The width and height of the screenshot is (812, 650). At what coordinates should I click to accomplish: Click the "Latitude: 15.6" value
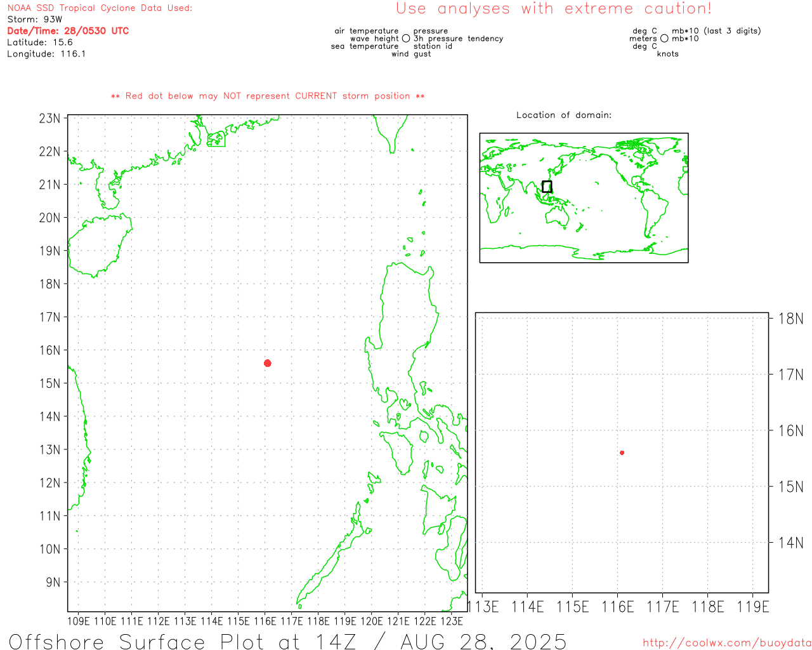[x=40, y=43]
